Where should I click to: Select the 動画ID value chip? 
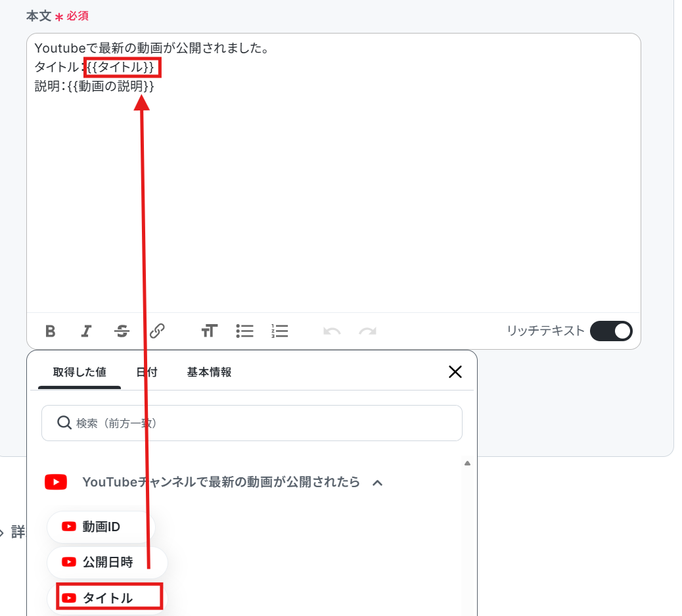101,527
